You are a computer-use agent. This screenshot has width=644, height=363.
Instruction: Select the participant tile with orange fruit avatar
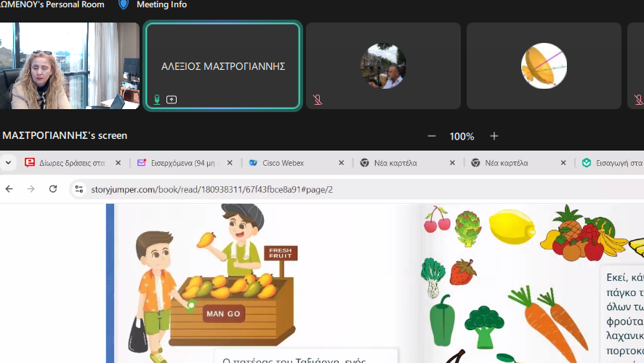tap(544, 65)
